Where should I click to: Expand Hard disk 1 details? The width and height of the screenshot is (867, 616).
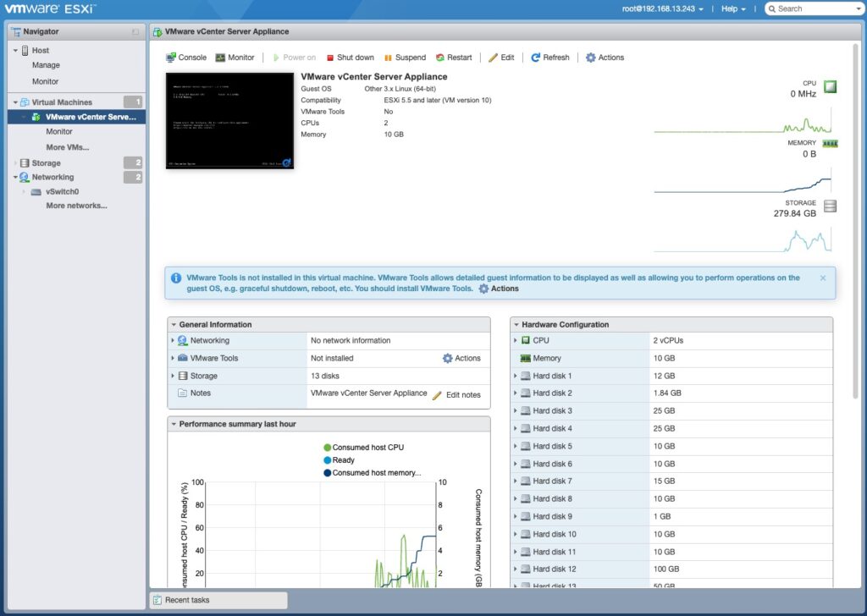516,376
